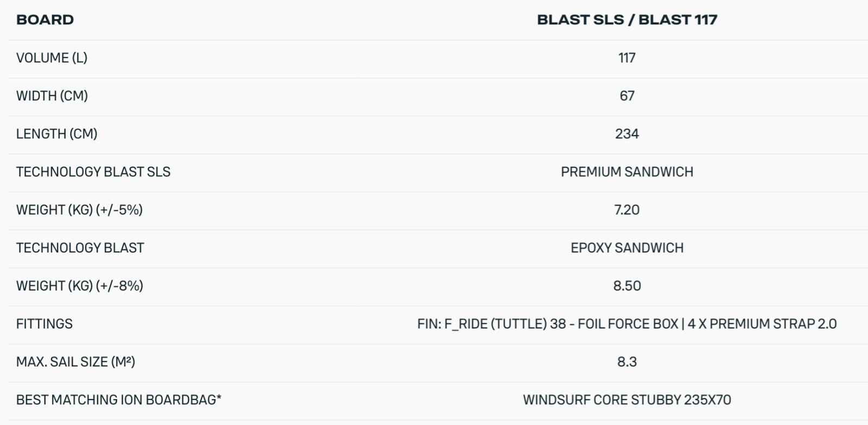Image resolution: width=868 pixels, height=425 pixels.
Task: Select the PREMIUM SANDWICH cell
Action: coord(627,172)
